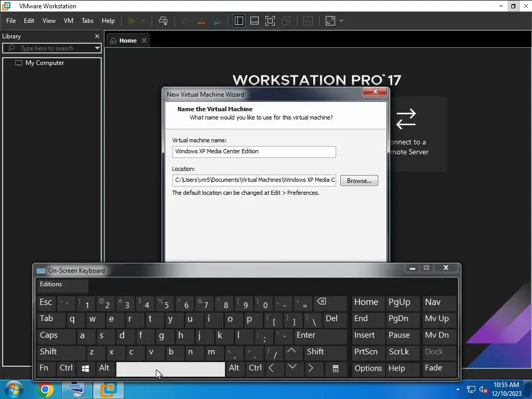This screenshot has height=399, width=532.
Task: Select My Computer in the library
Action: [44, 63]
